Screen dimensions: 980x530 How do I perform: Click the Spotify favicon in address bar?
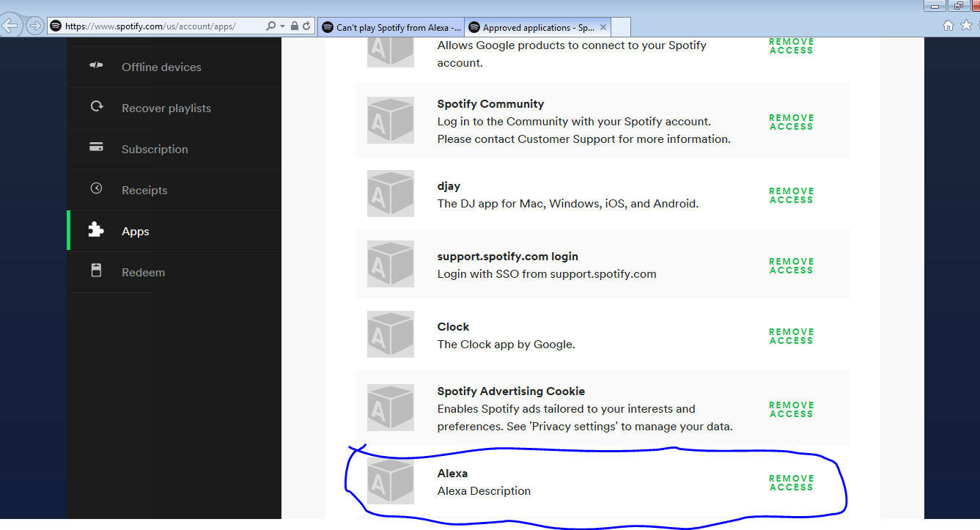(56, 26)
